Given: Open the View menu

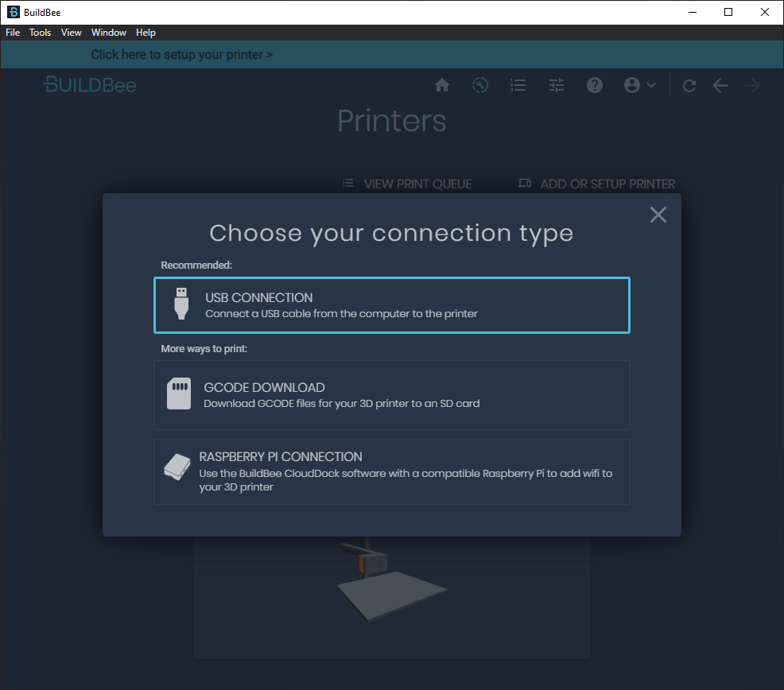Looking at the screenshot, I should pos(71,33).
